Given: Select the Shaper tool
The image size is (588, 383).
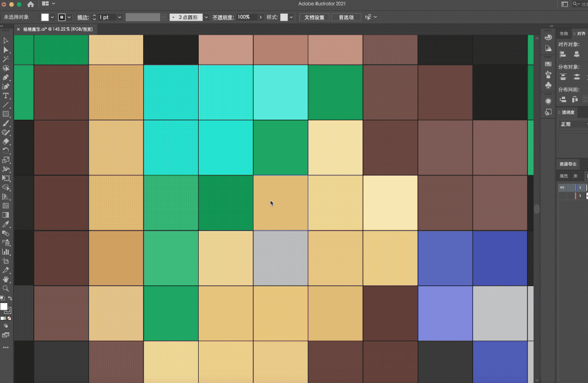Looking at the screenshot, I should (x=5, y=132).
